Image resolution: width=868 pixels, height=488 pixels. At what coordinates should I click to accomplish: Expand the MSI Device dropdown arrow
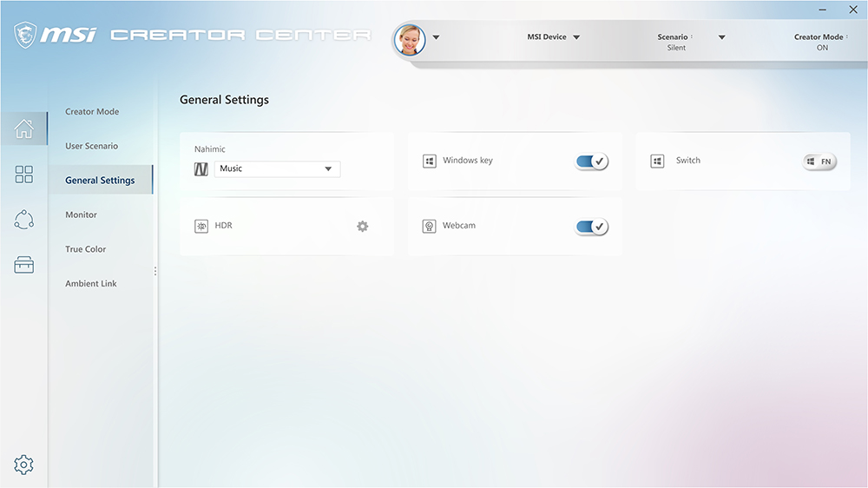point(576,37)
